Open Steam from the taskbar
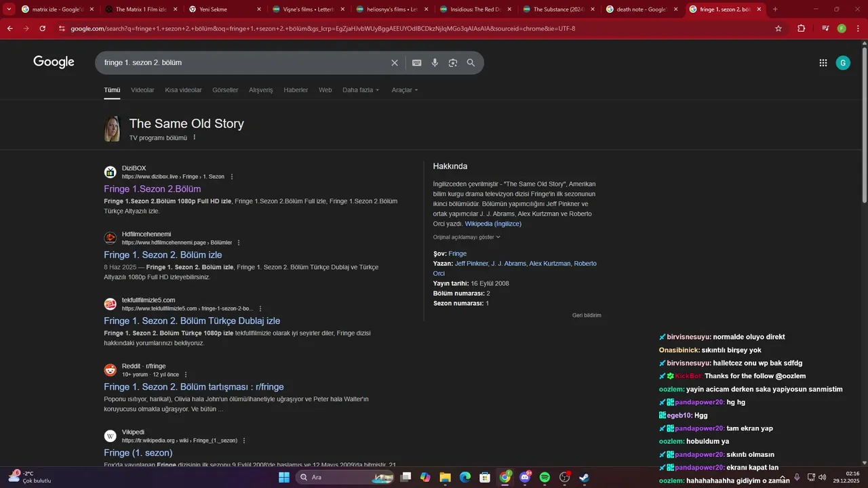The image size is (868, 488). coord(584,477)
